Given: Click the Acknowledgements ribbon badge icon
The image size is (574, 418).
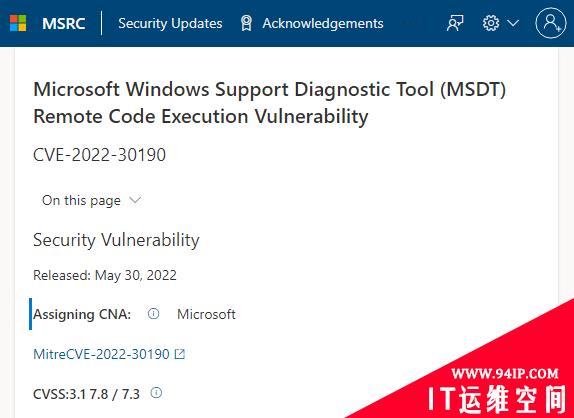Looking at the screenshot, I should (x=246, y=23).
